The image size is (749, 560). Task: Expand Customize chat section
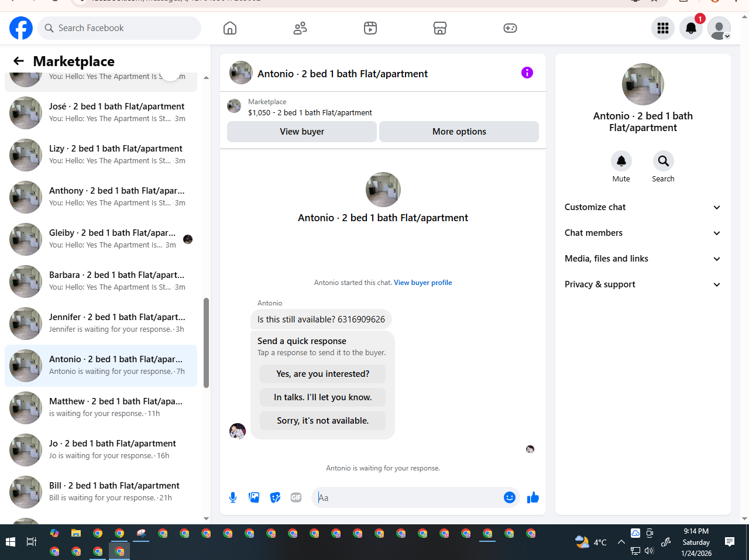click(x=643, y=207)
